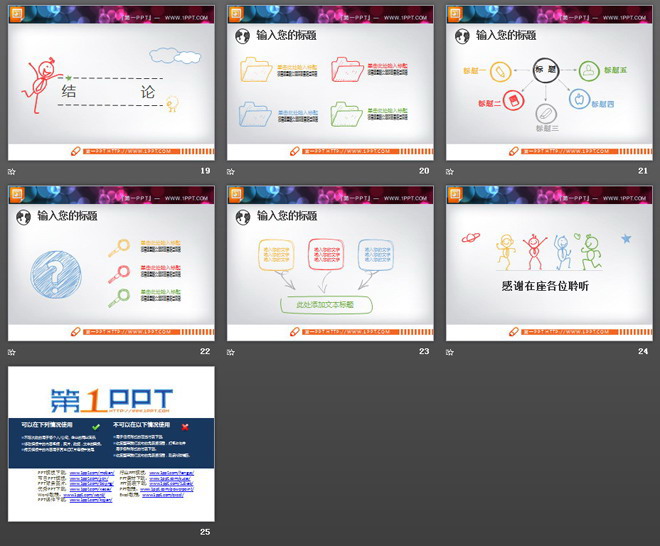
Task: Click the red circle icon in slide 21
Action: (514, 101)
